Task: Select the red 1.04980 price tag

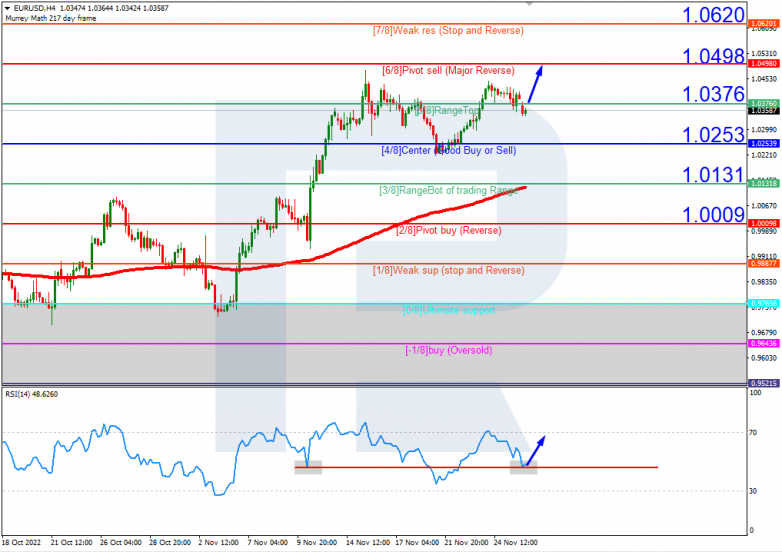Action: 764,63
